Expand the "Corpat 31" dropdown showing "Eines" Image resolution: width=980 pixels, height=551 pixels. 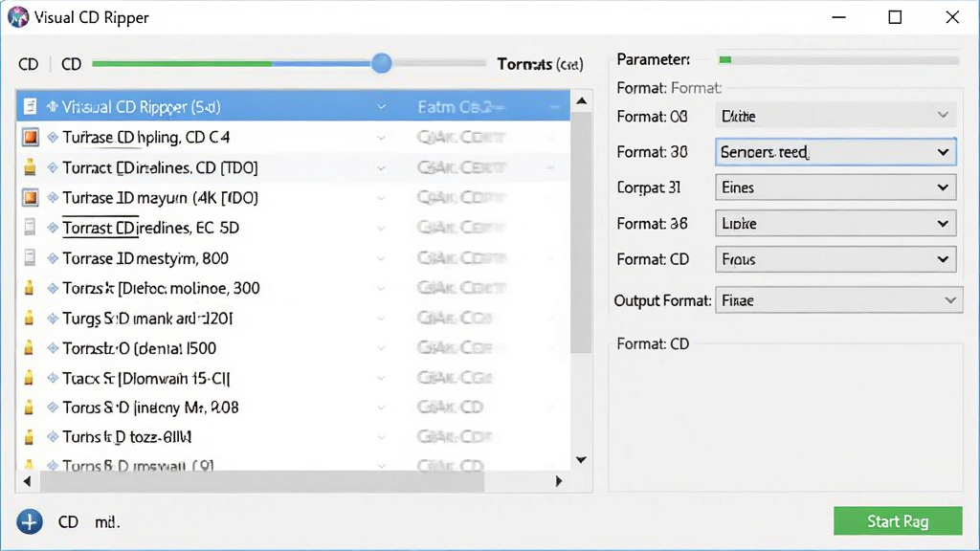pyautogui.click(x=835, y=187)
